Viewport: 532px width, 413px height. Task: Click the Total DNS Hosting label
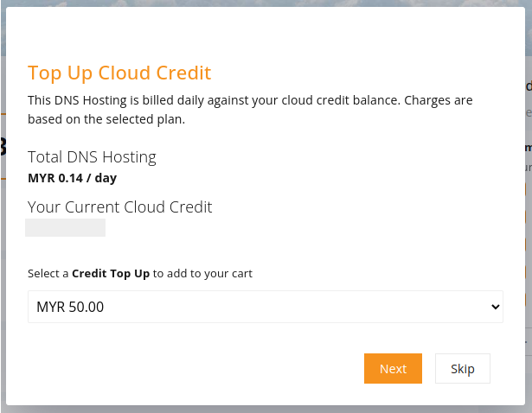point(92,157)
